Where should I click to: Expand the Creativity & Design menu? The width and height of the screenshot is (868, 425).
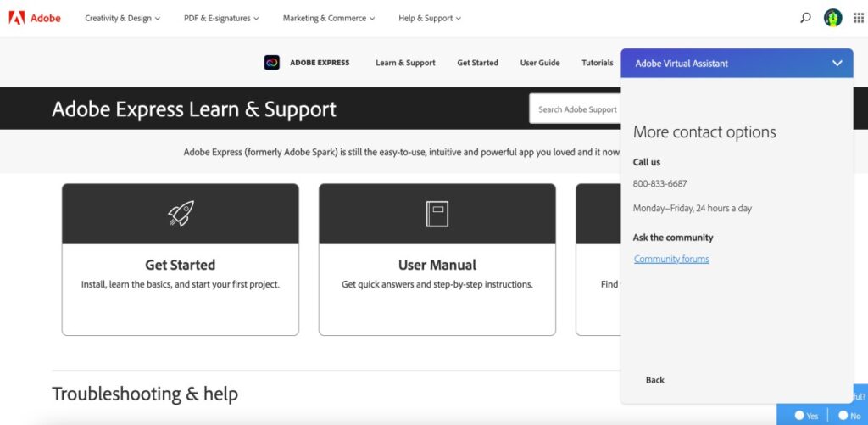click(122, 18)
